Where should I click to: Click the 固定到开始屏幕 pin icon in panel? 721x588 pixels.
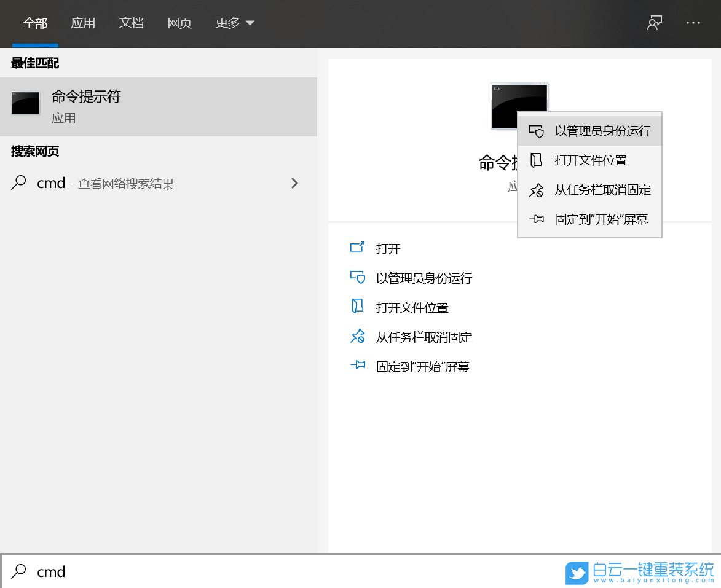point(358,366)
